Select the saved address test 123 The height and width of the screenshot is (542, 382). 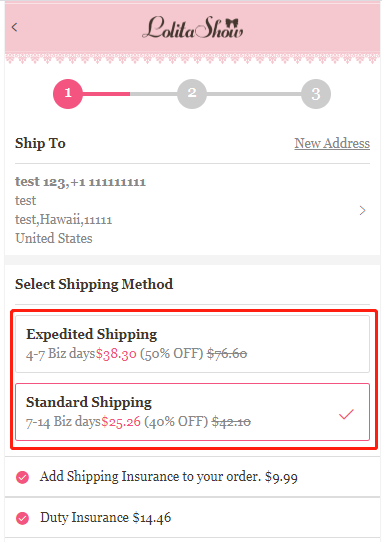(x=193, y=210)
